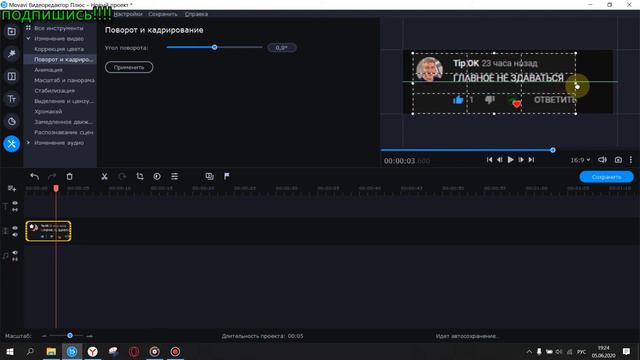This screenshot has height=360, width=640.
Task: Open the Filters magic wand tab
Action: [x=11, y=54]
